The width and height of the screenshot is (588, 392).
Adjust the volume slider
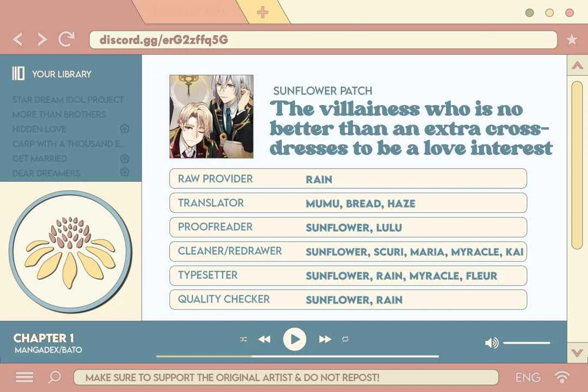click(526, 342)
